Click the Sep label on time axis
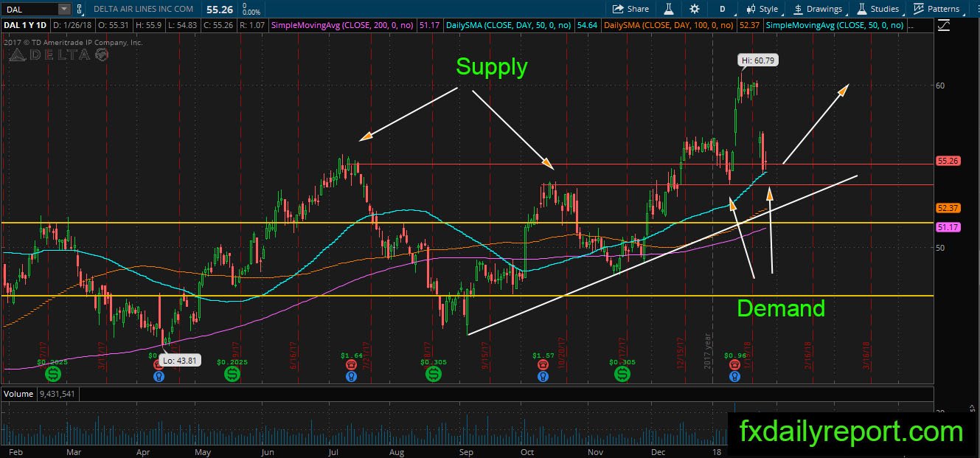Image resolution: width=980 pixels, height=458 pixels. [x=466, y=451]
